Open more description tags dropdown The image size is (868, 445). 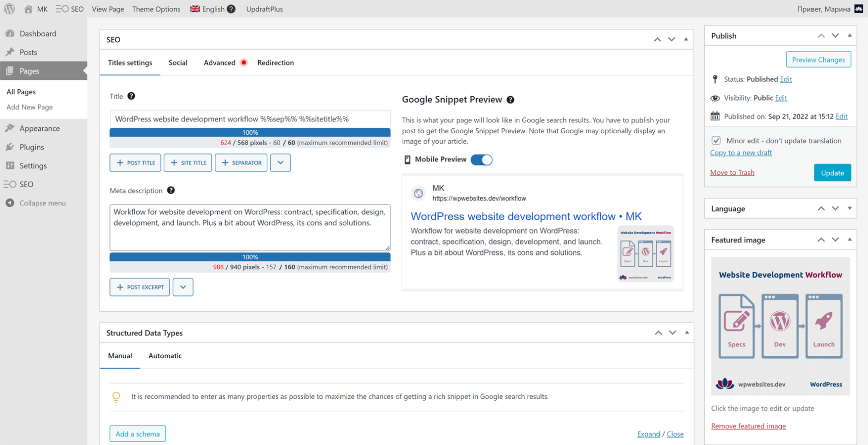tap(183, 287)
